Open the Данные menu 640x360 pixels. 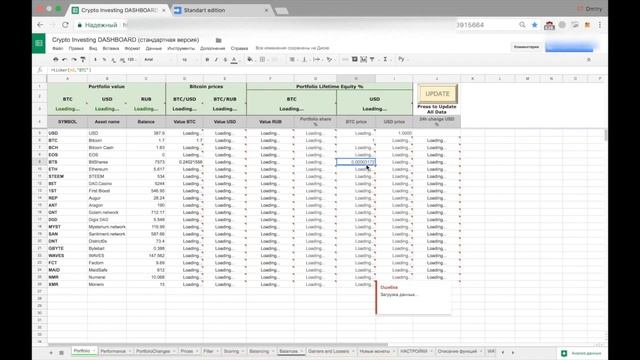[x=153, y=48]
